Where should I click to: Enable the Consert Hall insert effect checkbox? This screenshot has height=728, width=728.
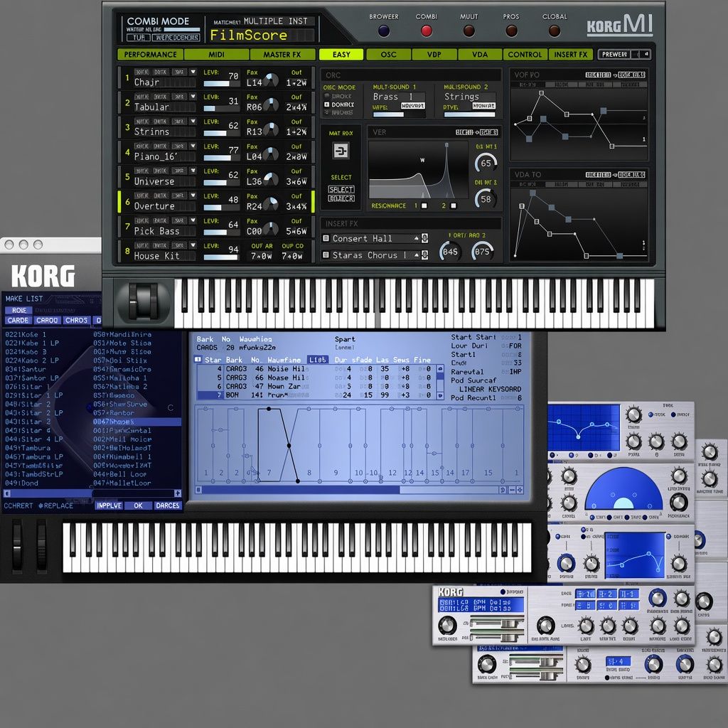point(326,238)
